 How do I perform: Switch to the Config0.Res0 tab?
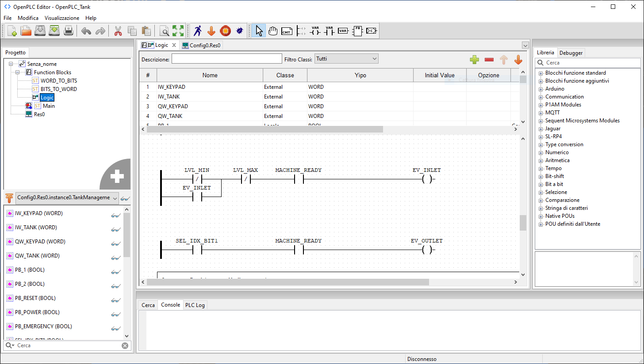[x=202, y=45]
